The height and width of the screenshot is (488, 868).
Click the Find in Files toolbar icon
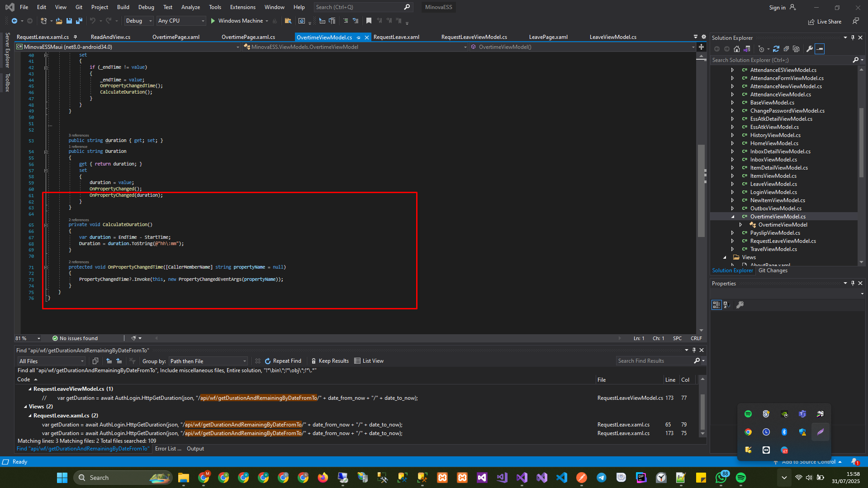coord(288,21)
